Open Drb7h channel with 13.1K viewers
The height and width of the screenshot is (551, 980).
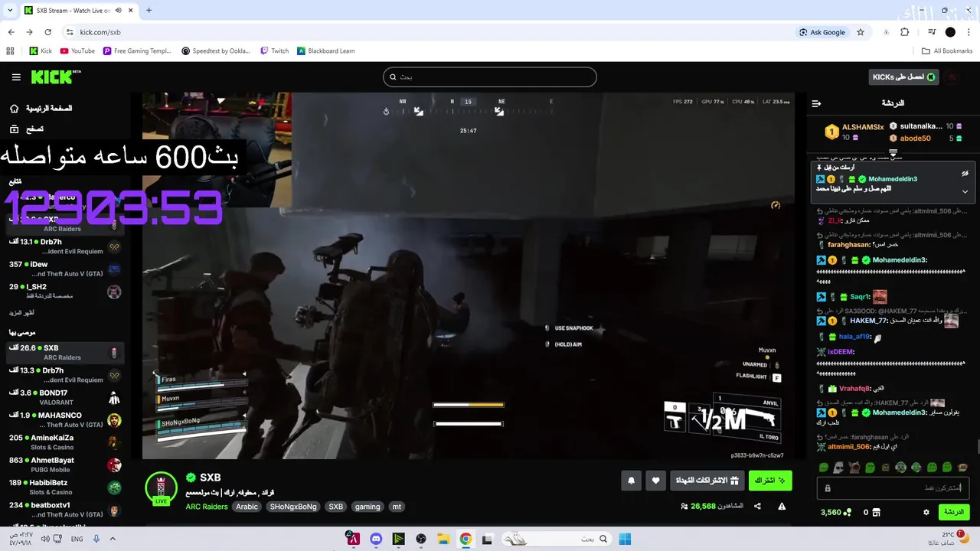pyautogui.click(x=64, y=246)
